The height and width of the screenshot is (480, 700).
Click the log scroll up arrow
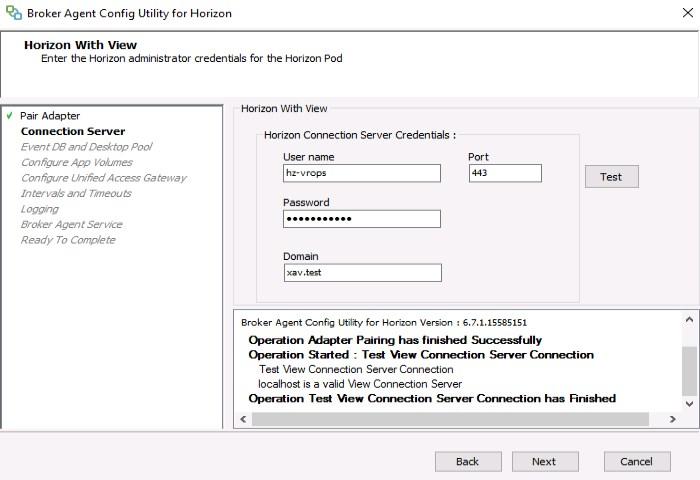click(689, 319)
